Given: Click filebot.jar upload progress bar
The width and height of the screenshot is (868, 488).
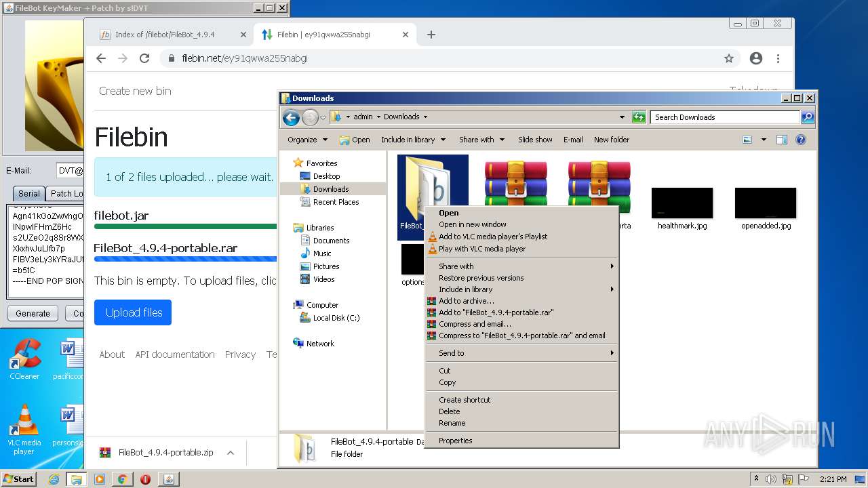Looking at the screenshot, I should (x=185, y=226).
